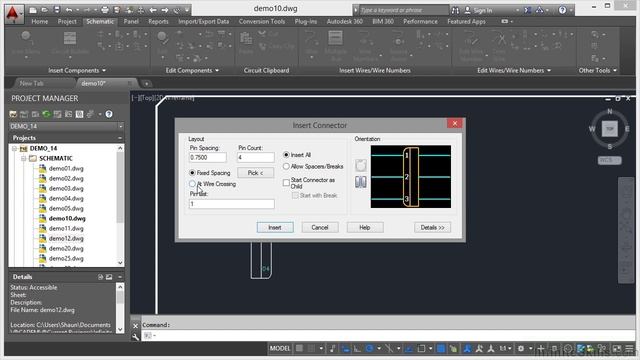Image resolution: width=640 pixels, height=360 pixels.
Task: Open the AutoCAD application menu (red A logo)
Action: pyautogui.click(x=13, y=15)
